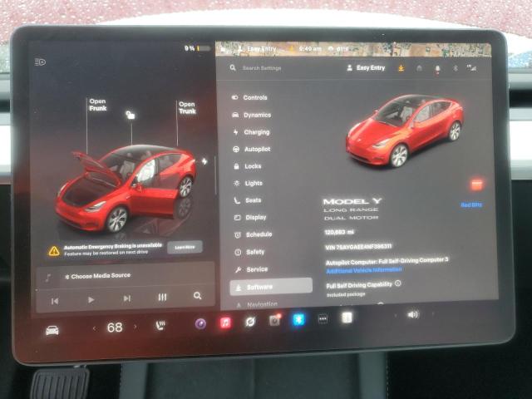Click the blue link right of Model Y
This screenshot has height=399, width=532.
point(471,205)
